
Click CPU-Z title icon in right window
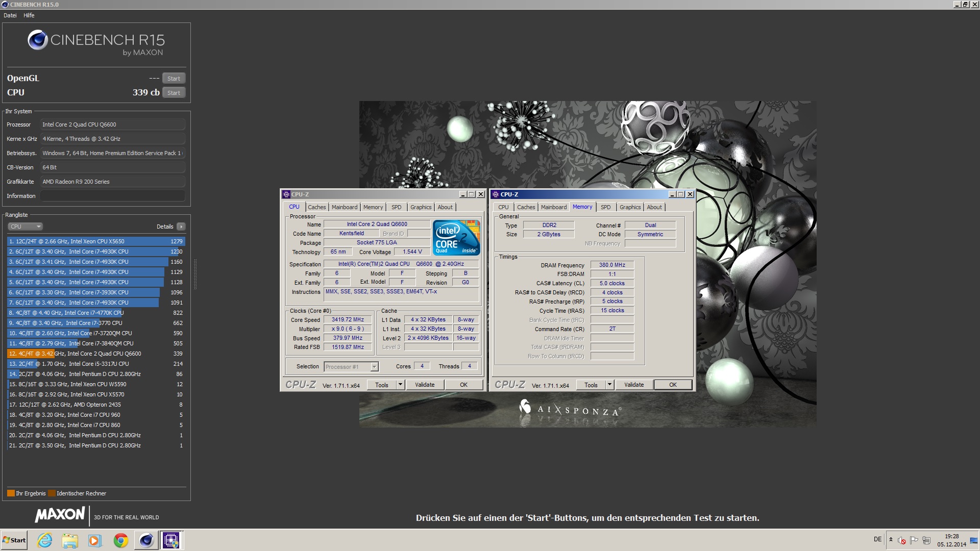[x=496, y=194]
